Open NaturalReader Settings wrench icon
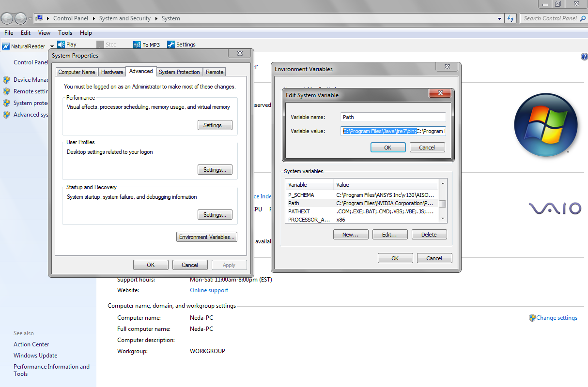Screen dimensions: 588x387 [x=171, y=45]
